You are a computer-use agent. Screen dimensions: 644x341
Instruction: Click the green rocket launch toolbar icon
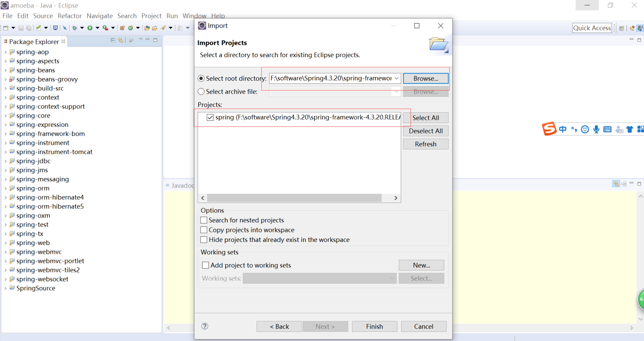pyautogui.click(x=39, y=28)
